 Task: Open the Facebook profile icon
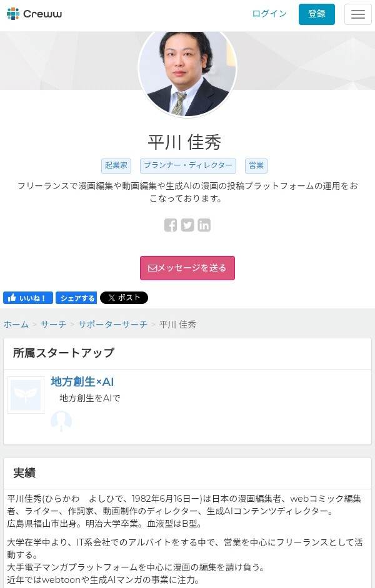point(171,225)
